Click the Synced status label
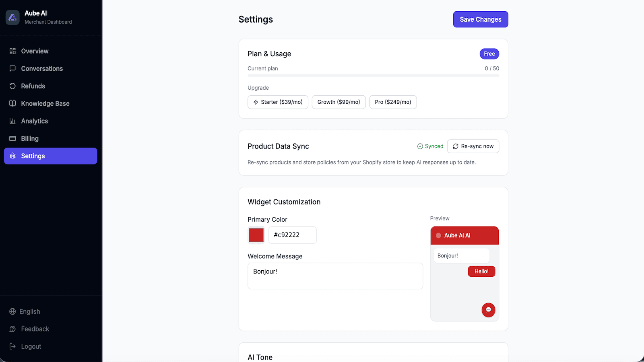The height and width of the screenshot is (362, 644). [434, 146]
